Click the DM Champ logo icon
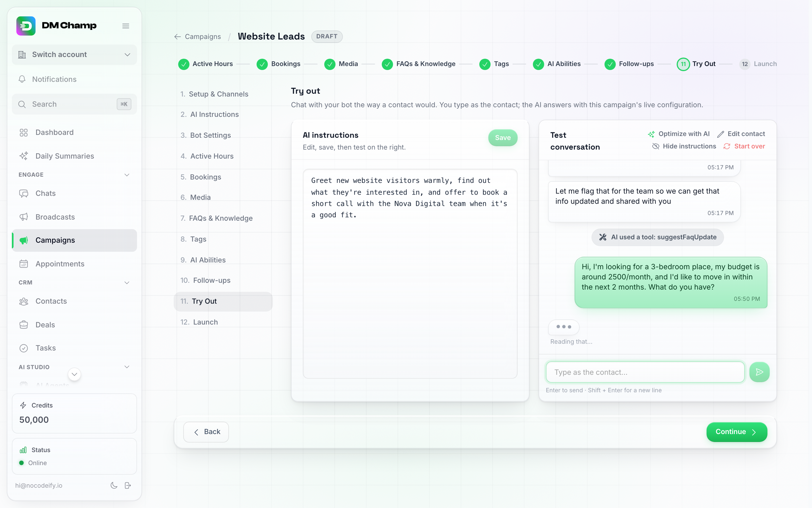Viewport: 812px width, 508px height. coord(26,26)
